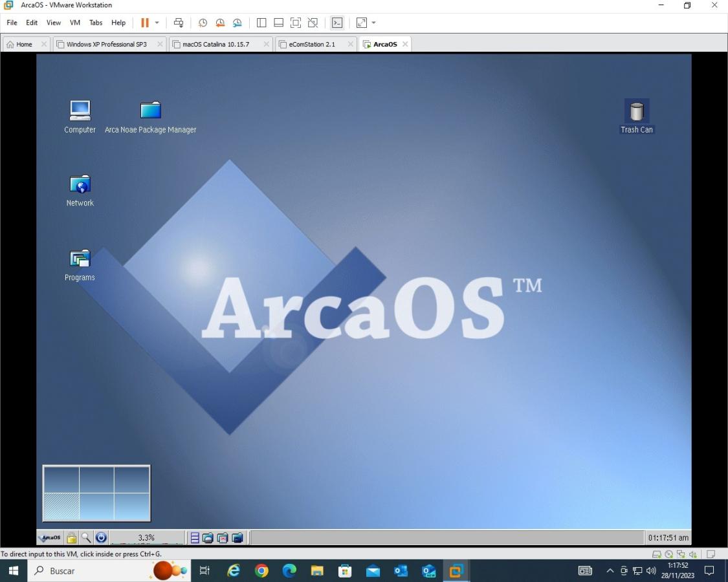This screenshot has height=582, width=728.
Task: Click the magnifier search icon in ArcaOS bar
Action: click(x=86, y=537)
